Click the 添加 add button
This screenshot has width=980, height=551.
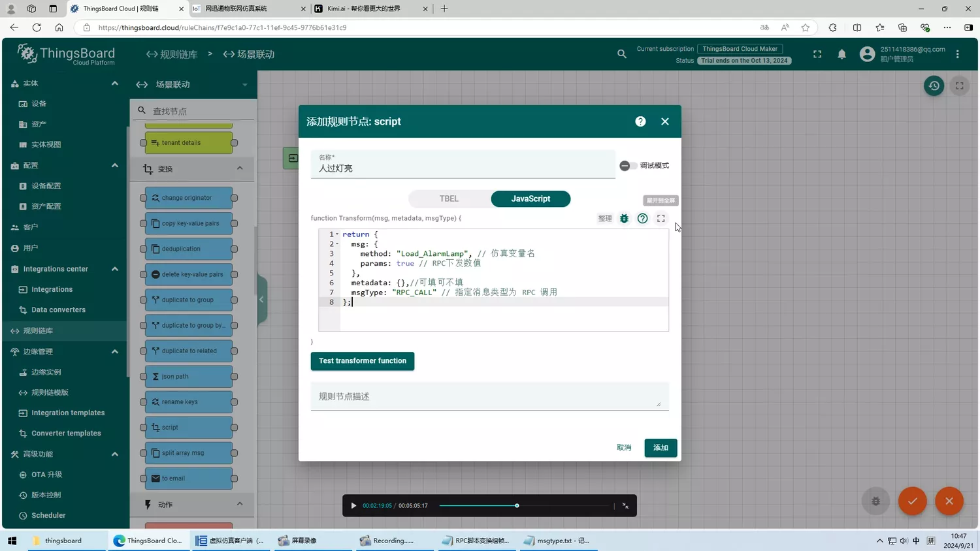(660, 448)
